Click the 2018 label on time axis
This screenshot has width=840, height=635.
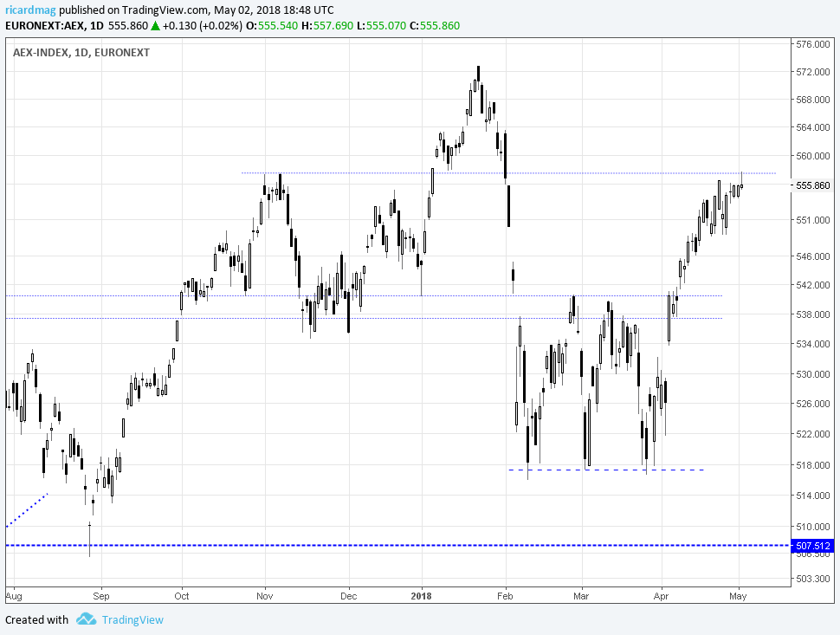pos(421,596)
